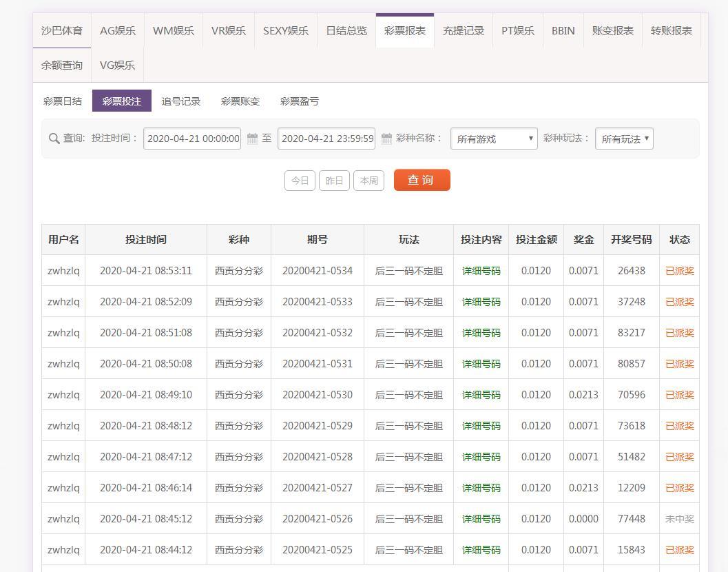
Task: Click the 本周 quick filter button
Action: click(368, 181)
